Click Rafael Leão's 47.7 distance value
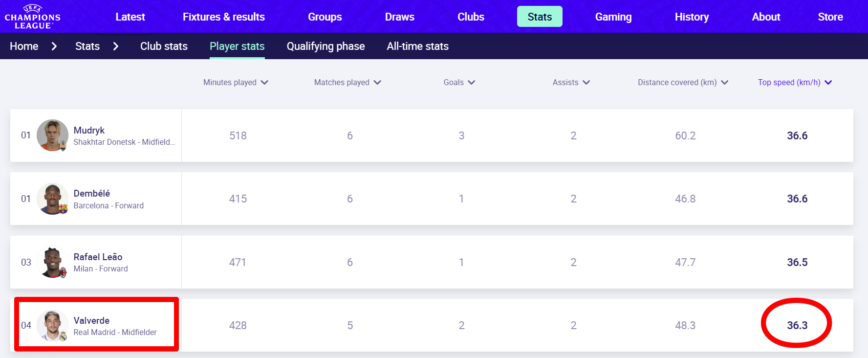The height and width of the screenshot is (358, 868). pos(685,262)
